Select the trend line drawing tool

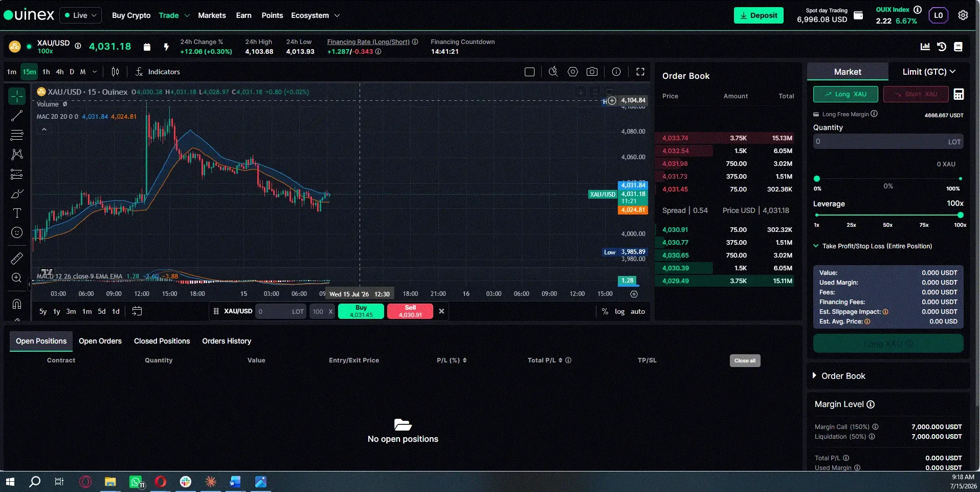[x=17, y=116]
